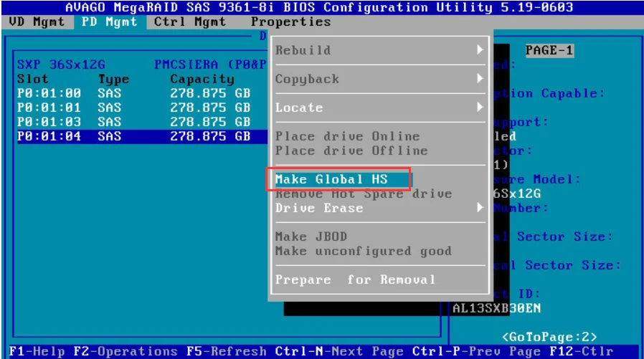Choose Make JBOD option
Screen dimensions: 644x359
pos(311,236)
